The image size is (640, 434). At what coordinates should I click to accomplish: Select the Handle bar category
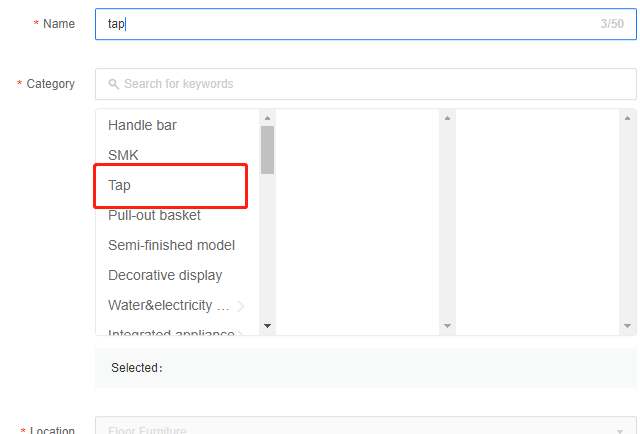pyautogui.click(x=142, y=125)
